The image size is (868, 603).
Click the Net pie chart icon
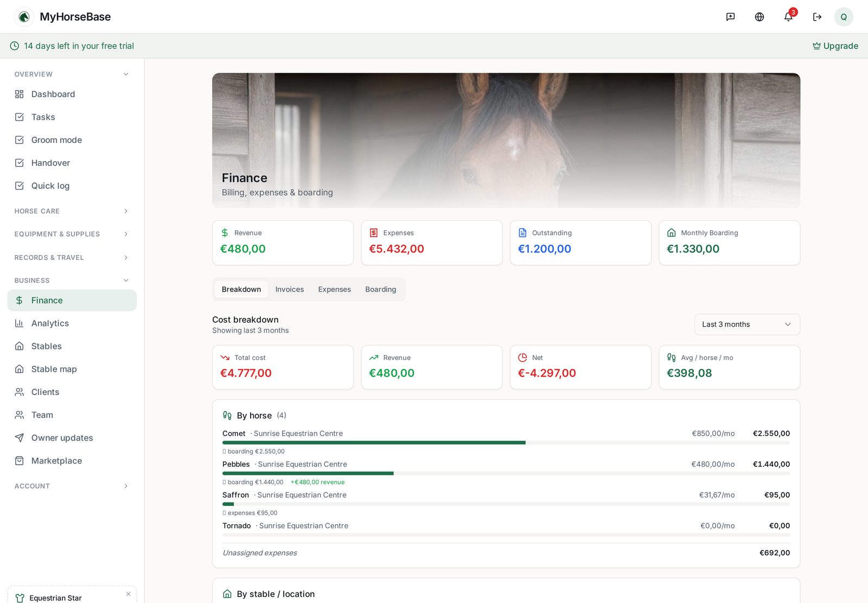522,358
